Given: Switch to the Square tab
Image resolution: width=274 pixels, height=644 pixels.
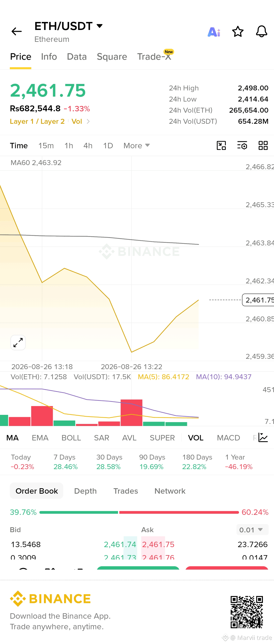Looking at the screenshot, I should click(x=112, y=57).
